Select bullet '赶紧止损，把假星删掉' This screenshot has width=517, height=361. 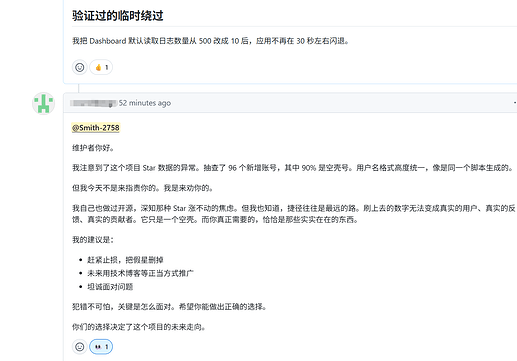coord(125,260)
